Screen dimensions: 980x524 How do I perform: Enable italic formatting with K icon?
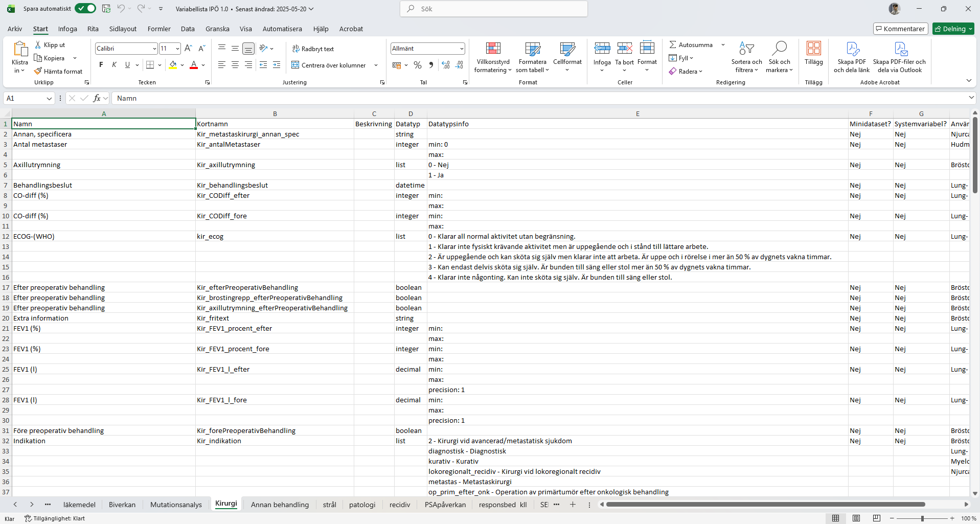113,64
